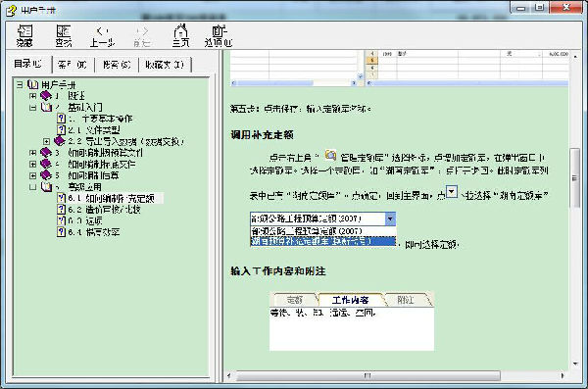This screenshot has width=588, height=389.
Task: Expand the 2.2 导出导入数据 tree node
Action: click(x=46, y=141)
